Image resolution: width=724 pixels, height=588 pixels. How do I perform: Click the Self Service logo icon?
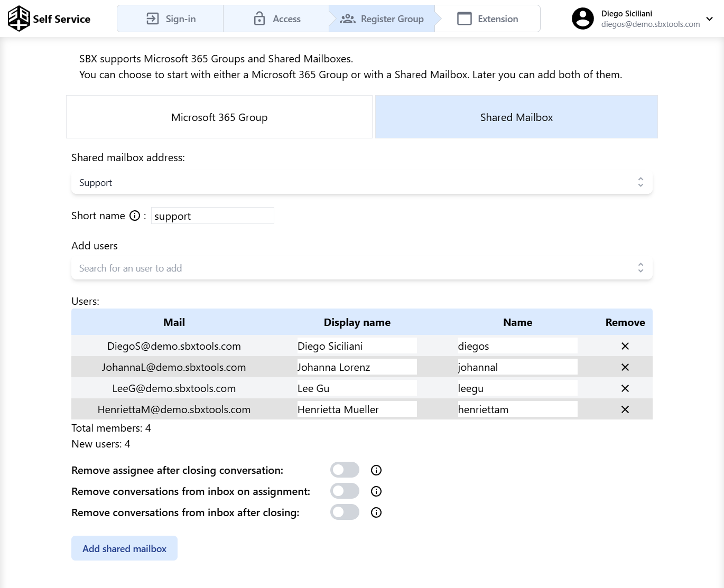[x=19, y=18]
